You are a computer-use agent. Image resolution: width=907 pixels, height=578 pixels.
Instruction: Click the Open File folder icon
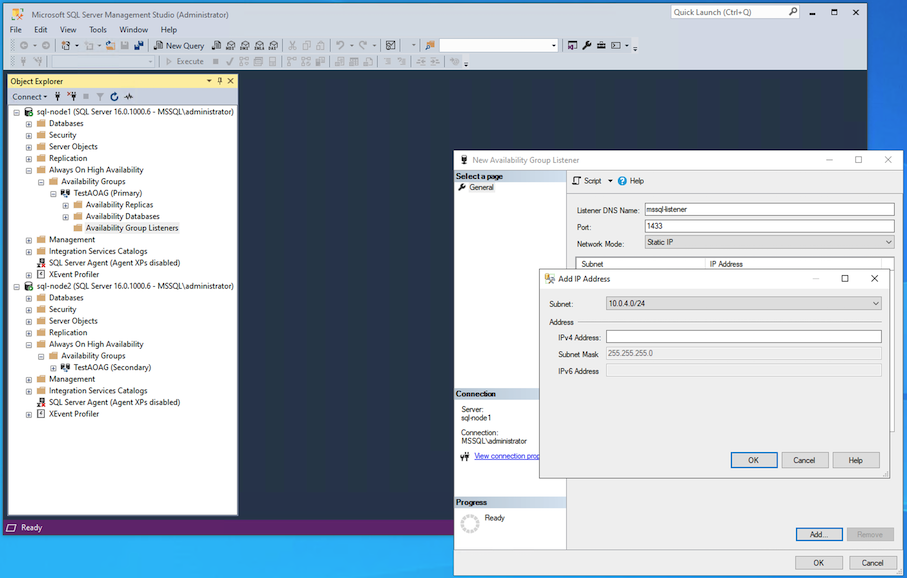110,46
